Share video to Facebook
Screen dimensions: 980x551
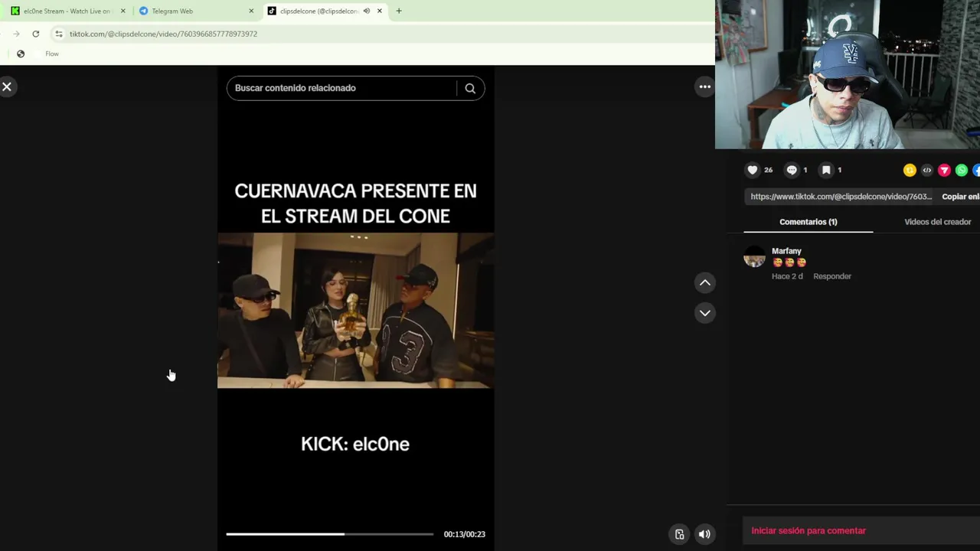[x=976, y=171]
